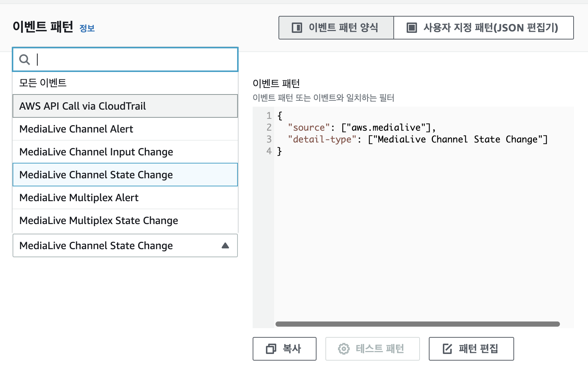Pick MediaLive Channel Alert option
This screenshot has height=375, width=588.
pyautogui.click(x=125, y=129)
